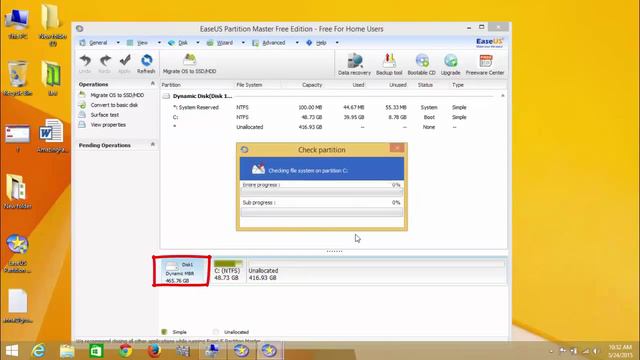The image size is (640, 360).
Task: Select the New folder desktop icon
Action: (x=17, y=191)
